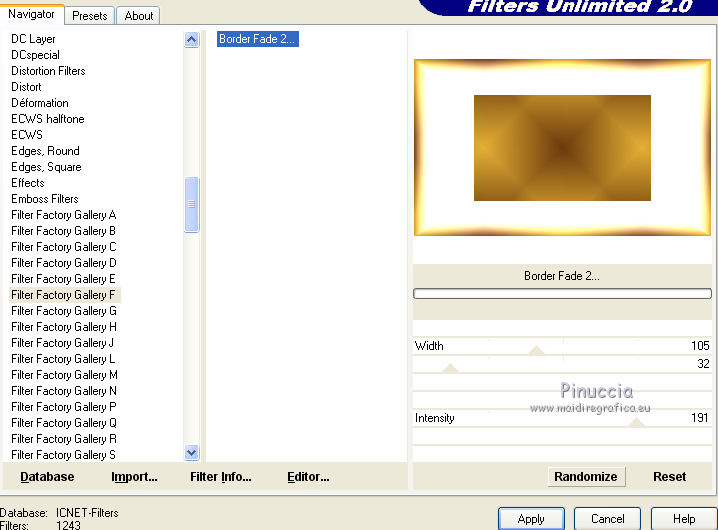Select Filter Factory Gallery P
Viewport: 718px width, 530px height.
pyautogui.click(x=64, y=407)
